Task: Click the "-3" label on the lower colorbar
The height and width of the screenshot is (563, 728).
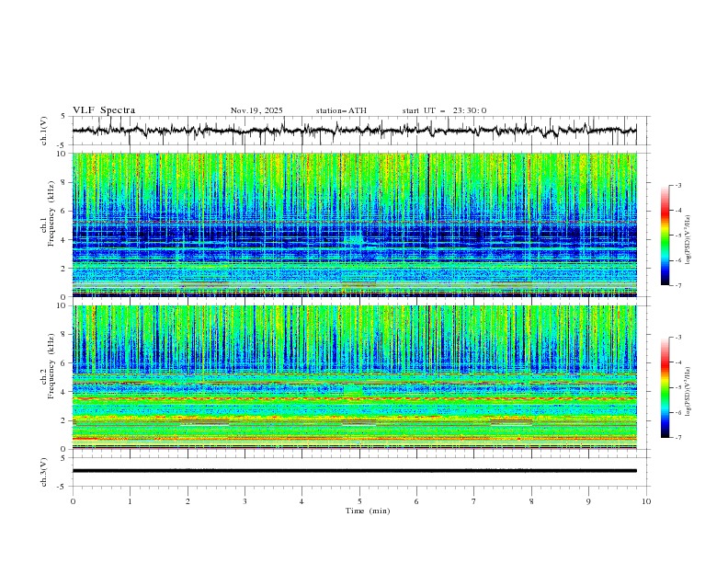Action: 677,338
